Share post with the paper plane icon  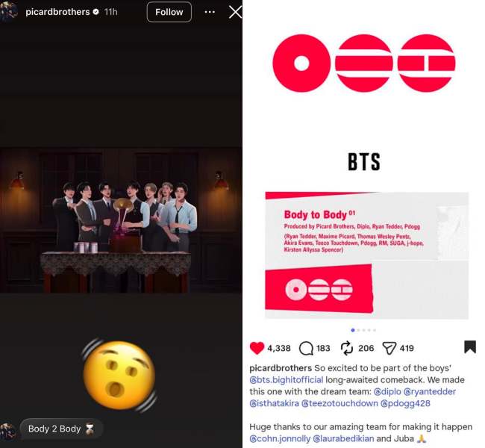pos(389,348)
